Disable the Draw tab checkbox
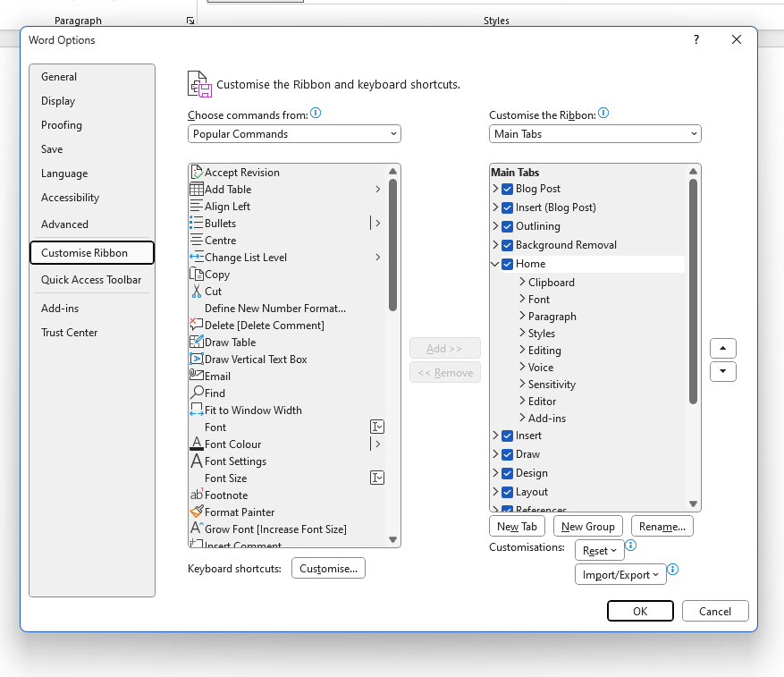This screenshot has width=784, height=677. (508, 454)
